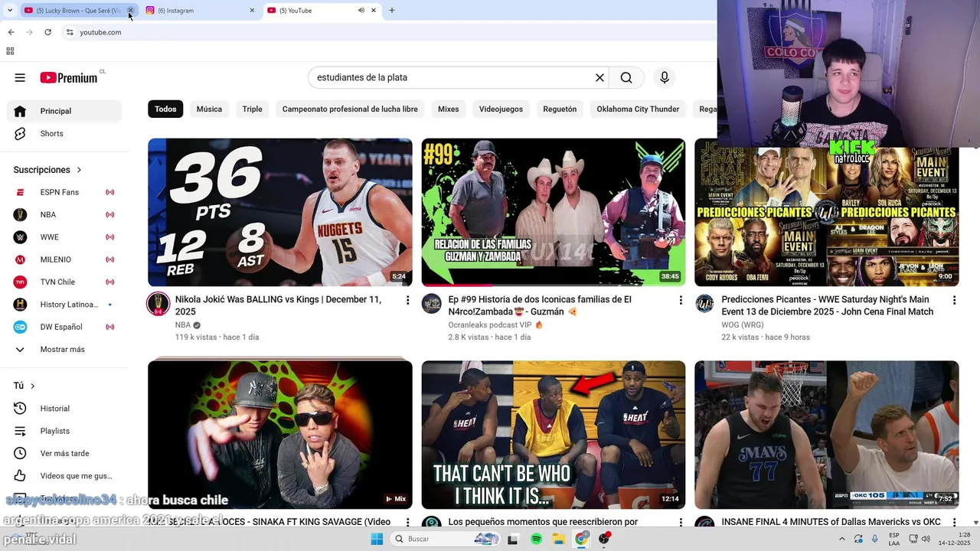Open a new browser tab
The image size is (980, 551).
pos(392,11)
